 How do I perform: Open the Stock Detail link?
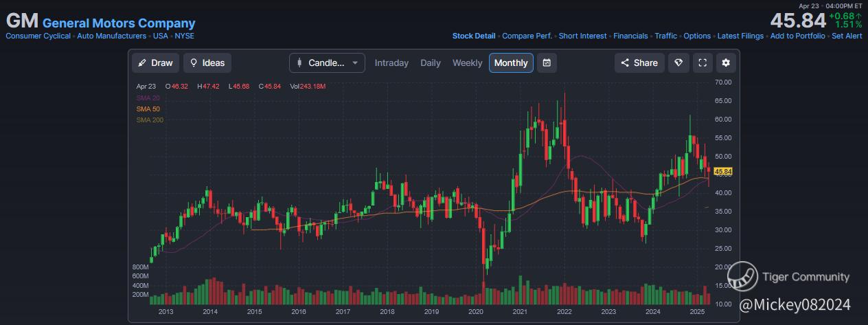[x=474, y=36]
